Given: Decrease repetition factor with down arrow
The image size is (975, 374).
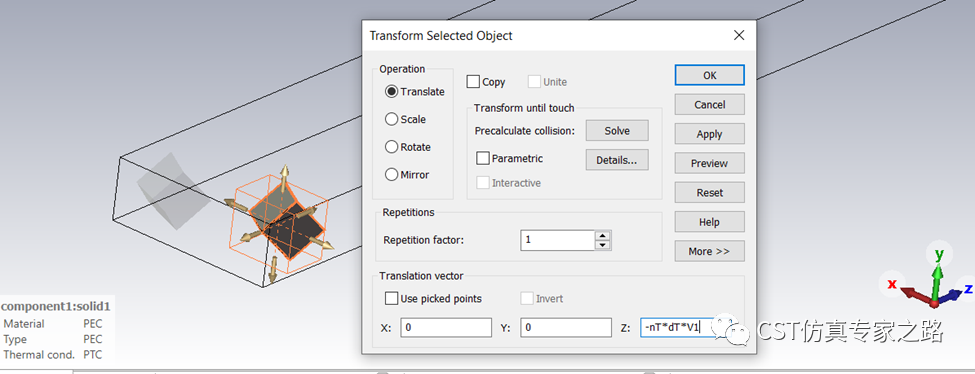Looking at the screenshot, I should coord(602,245).
